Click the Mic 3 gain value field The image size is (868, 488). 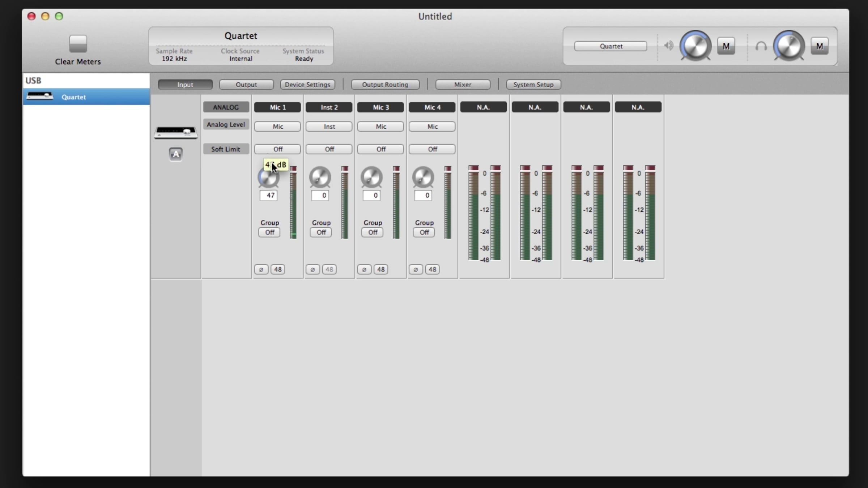click(372, 196)
